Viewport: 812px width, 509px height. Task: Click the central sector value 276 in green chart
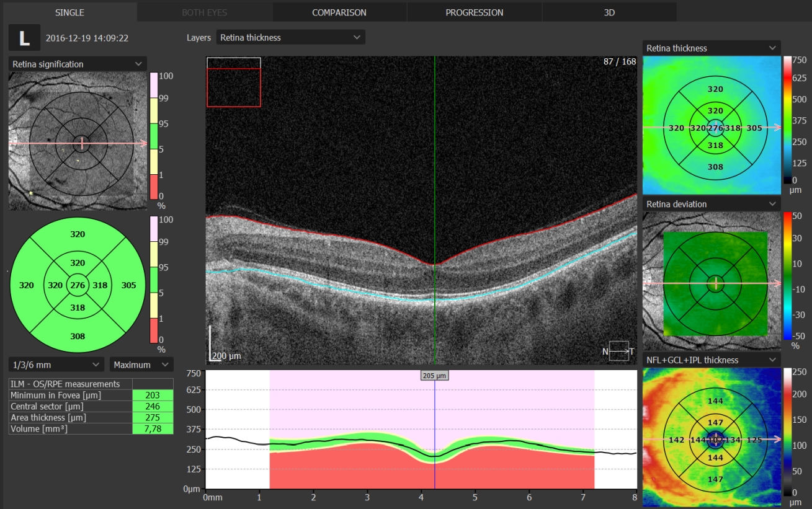coord(78,285)
